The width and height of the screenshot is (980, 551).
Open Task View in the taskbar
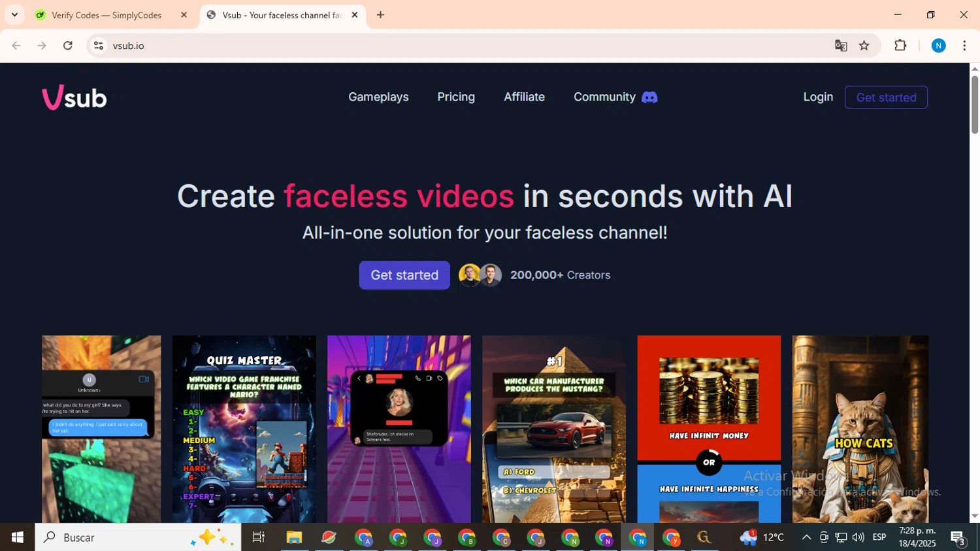pyautogui.click(x=259, y=537)
